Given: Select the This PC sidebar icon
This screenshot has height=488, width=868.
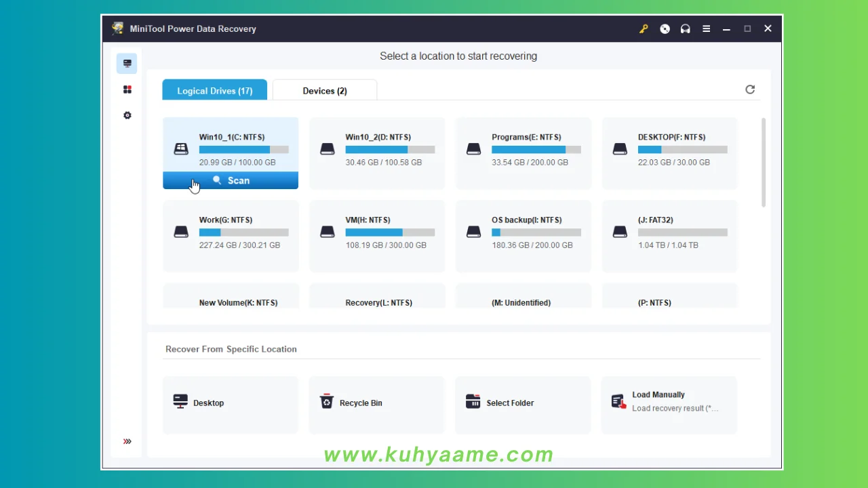Looking at the screenshot, I should [x=127, y=64].
